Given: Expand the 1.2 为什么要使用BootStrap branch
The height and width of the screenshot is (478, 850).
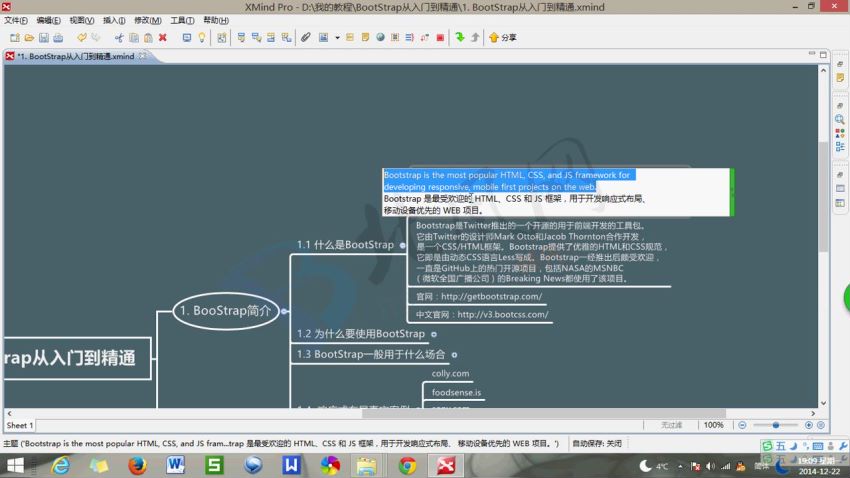Looking at the screenshot, I should click(x=434, y=334).
